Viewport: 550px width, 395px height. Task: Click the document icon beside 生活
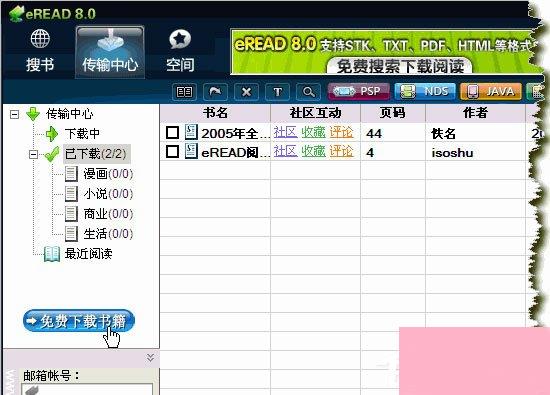pyautogui.click(x=71, y=234)
